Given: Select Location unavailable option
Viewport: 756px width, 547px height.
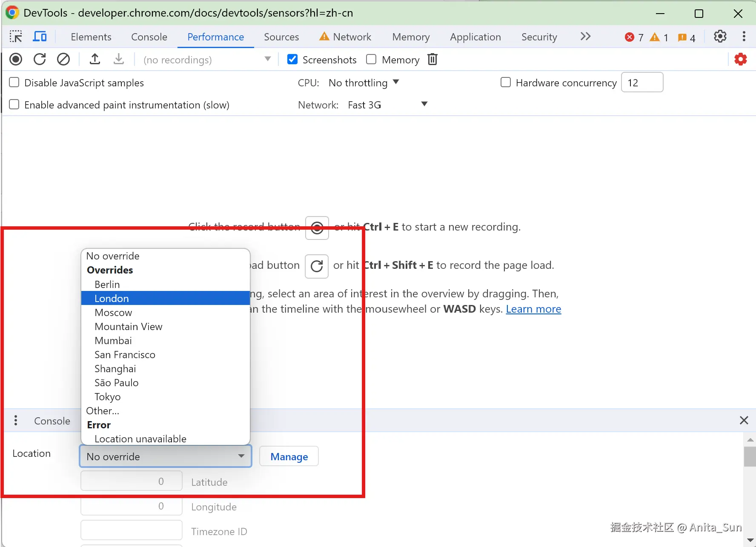Looking at the screenshot, I should pyautogui.click(x=165, y=439).
